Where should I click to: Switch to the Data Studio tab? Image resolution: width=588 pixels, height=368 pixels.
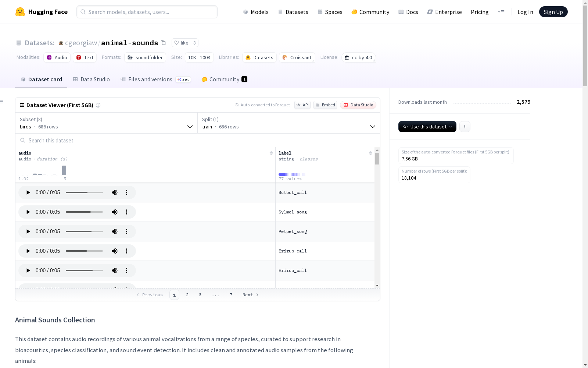click(92, 79)
